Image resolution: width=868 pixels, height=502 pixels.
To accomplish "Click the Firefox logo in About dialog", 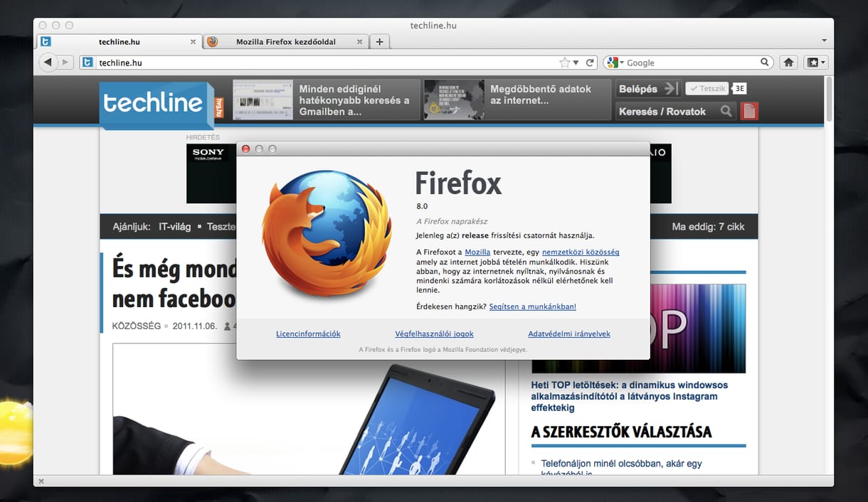I will point(326,233).
